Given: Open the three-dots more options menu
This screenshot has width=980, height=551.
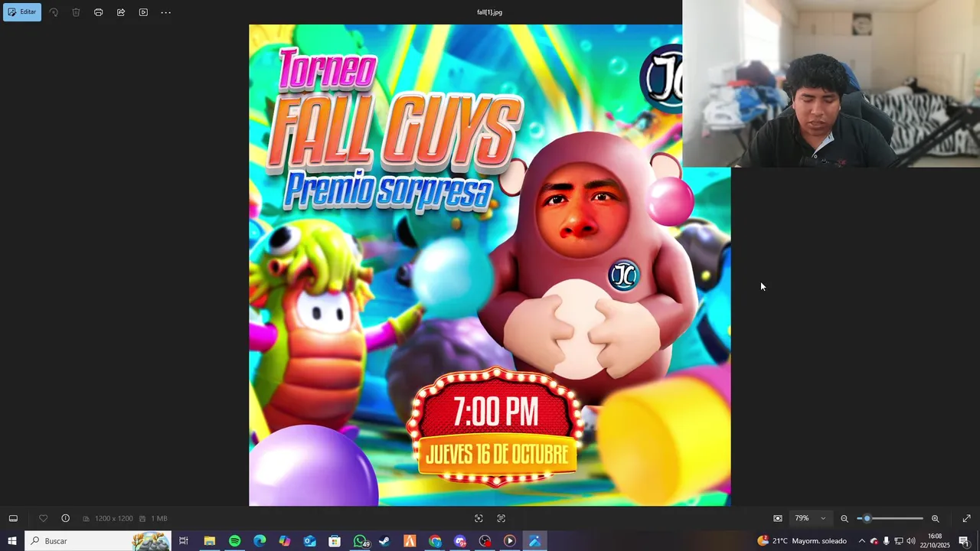Looking at the screenshot, I should pyautogui.click(x=165, y=12).
